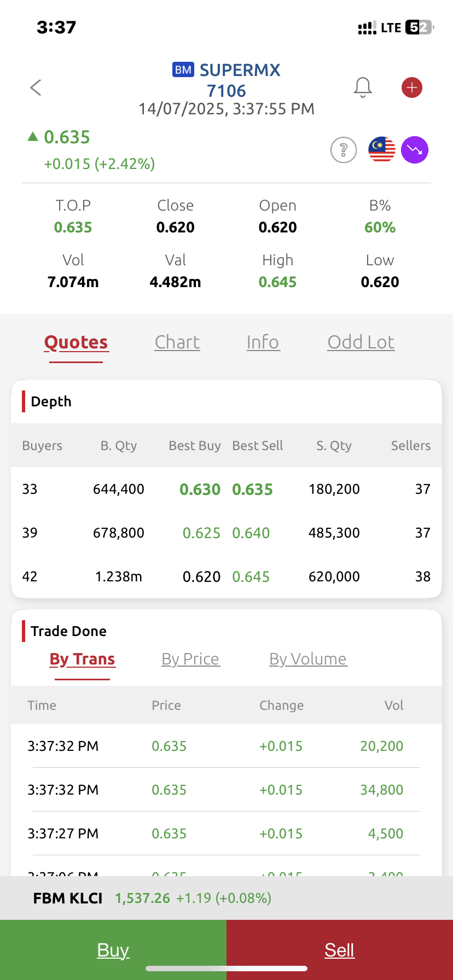Switch to the Chart tab
The width and height of the screenshot is (453, 980).
pyautogui.click(x=177, y=342)
